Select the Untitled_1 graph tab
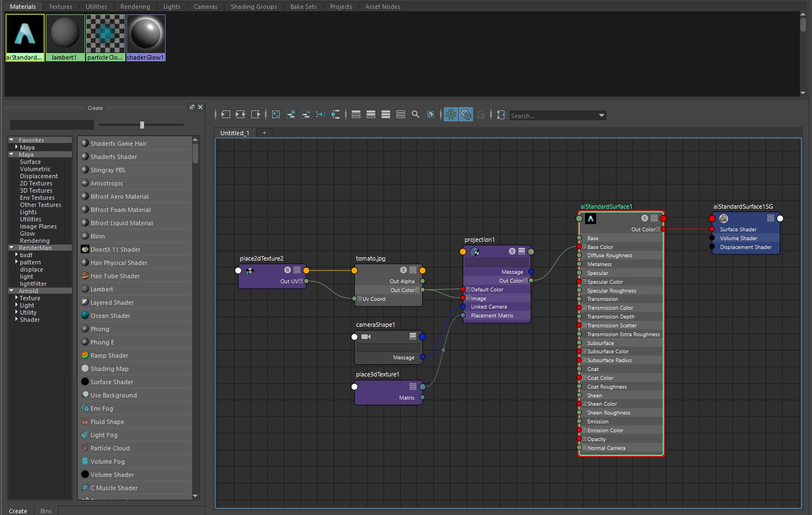This screenshot has height=515, width=812. (235, 132)
